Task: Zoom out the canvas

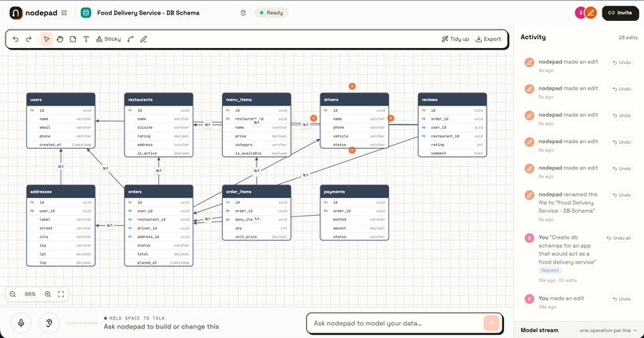Action: pyautogui.click(x=13, y=294)
